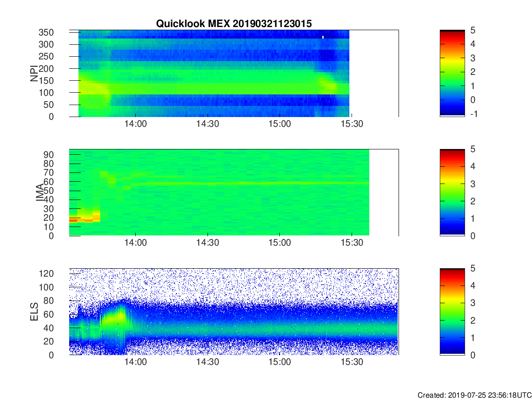The height and width of the screenshot is (399, 532).
Task: Click the "15:00" time label under NPI plot
Action: [x=279, y=125]
